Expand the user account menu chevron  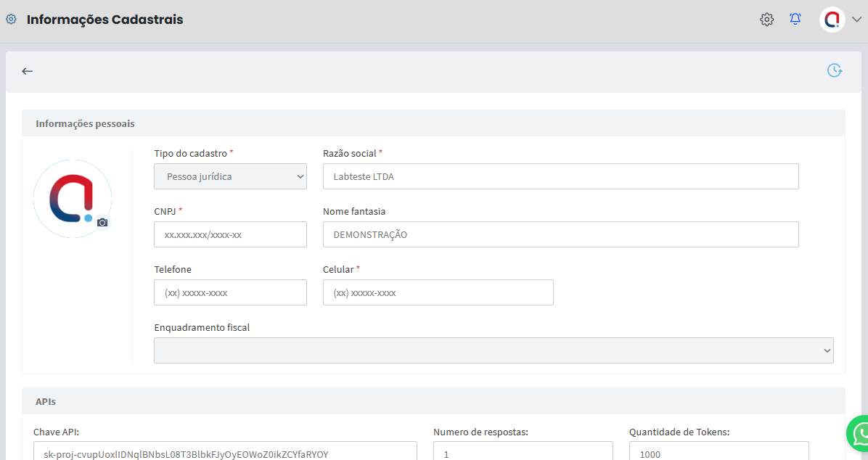[x=856, y=20]
